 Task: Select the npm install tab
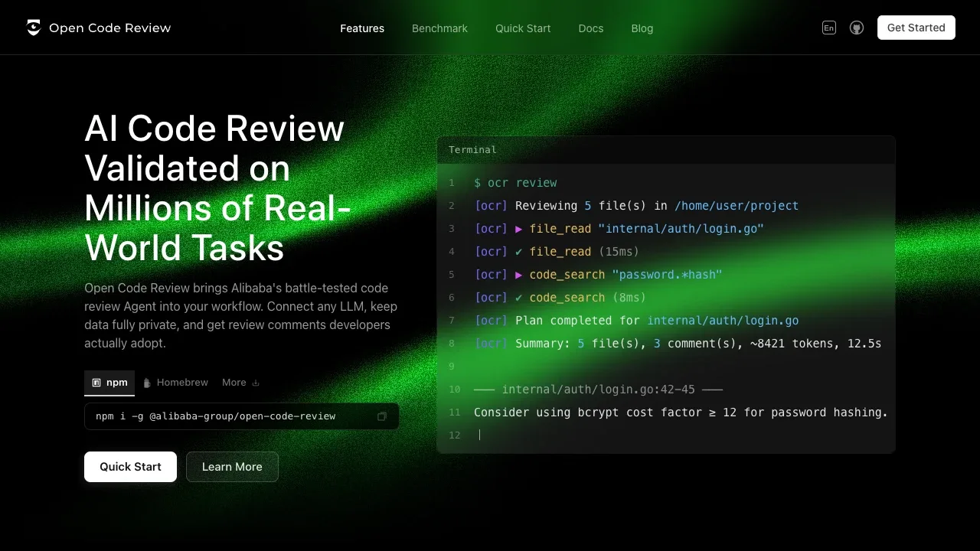(x=109, y=383)
